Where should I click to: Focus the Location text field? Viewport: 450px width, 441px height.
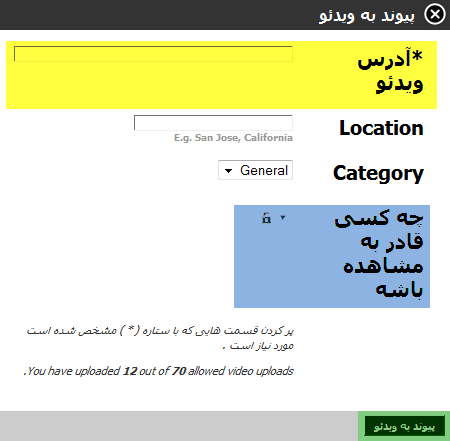[213, 123]
